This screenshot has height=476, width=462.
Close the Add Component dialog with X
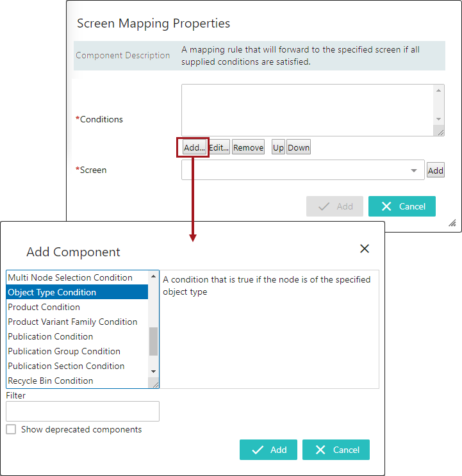[x=365, y=249]
